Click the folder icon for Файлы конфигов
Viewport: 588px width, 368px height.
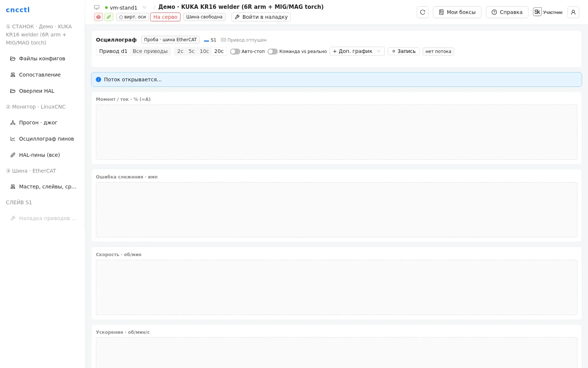[13, 59]
